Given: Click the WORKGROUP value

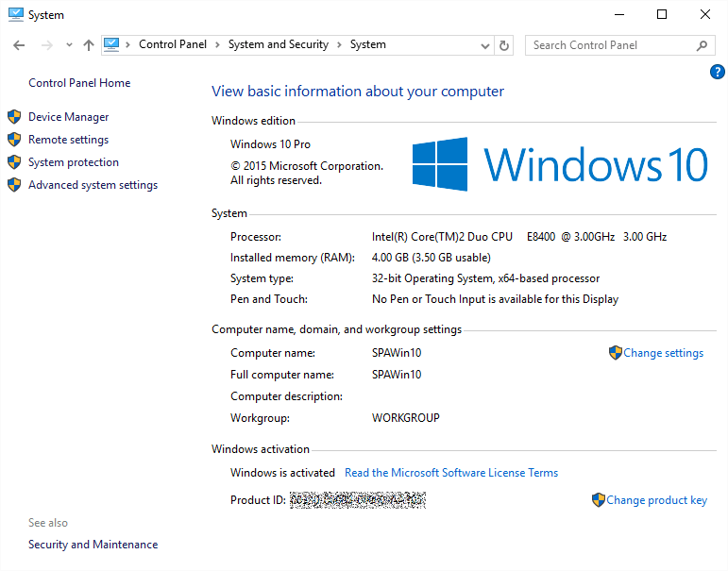Looking at the screenshot, I should (405, 418).
